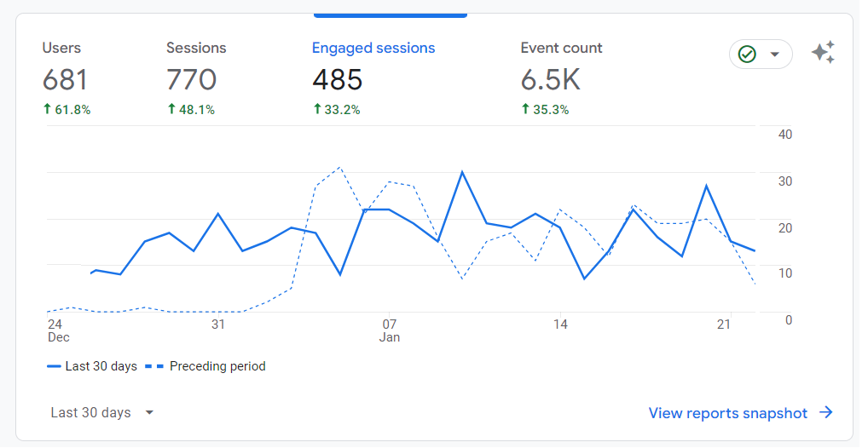
Task: Click the green data quality checkmark icon
Action: [x=747, y=55]
